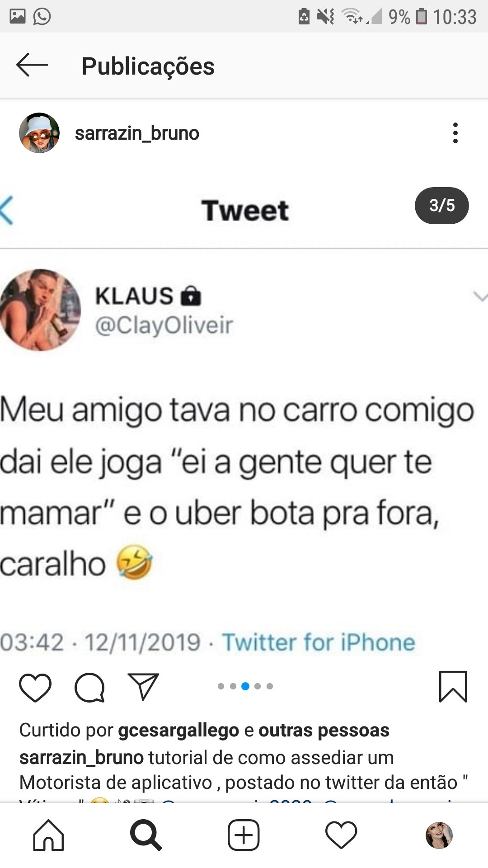Image resolution: width=488 pixels, height=868 pixels.
Task: Open WhatsApp notification icon in status bar
Action: pyautogui.click(x=42, y=17)
